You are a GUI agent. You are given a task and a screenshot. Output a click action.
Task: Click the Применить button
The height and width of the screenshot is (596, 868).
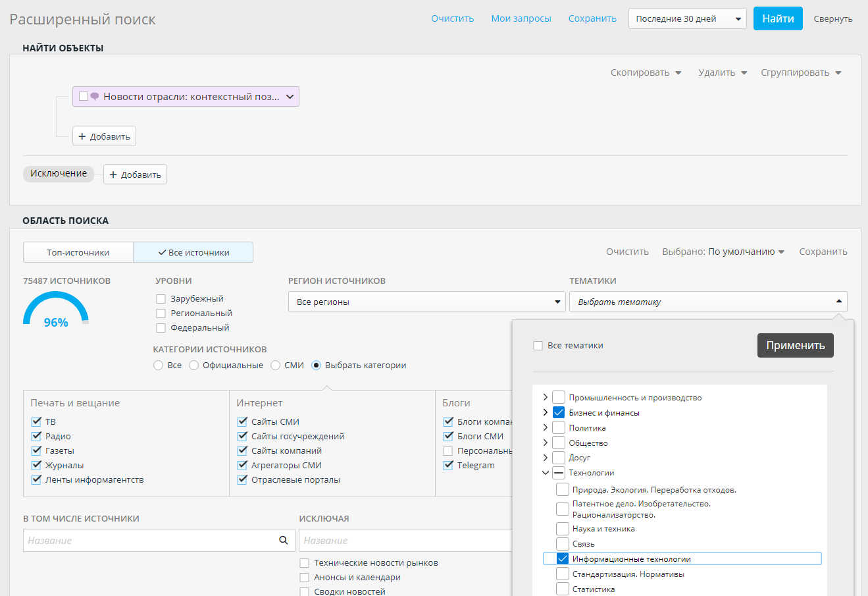click(796, 345)
